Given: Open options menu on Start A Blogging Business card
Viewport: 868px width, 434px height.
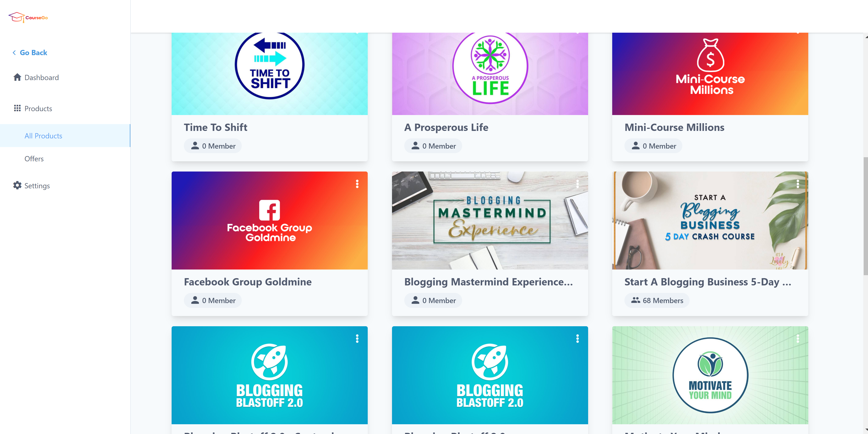Looking at the screenshot, I should click(x=798, y=184).
